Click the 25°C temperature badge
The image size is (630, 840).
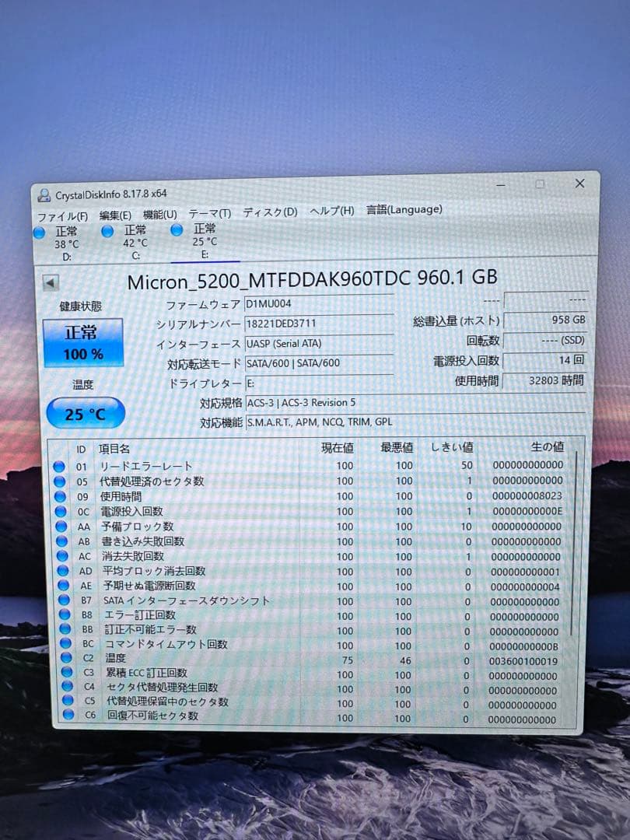pos(84,413)
